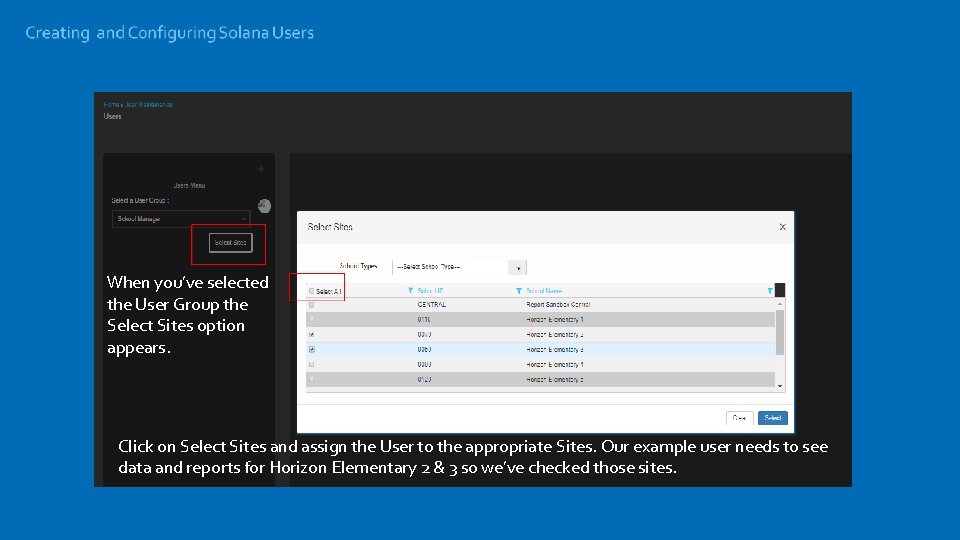Open the School Types dropdown arrow
The image size is (960, 540).
pos(518,268)
